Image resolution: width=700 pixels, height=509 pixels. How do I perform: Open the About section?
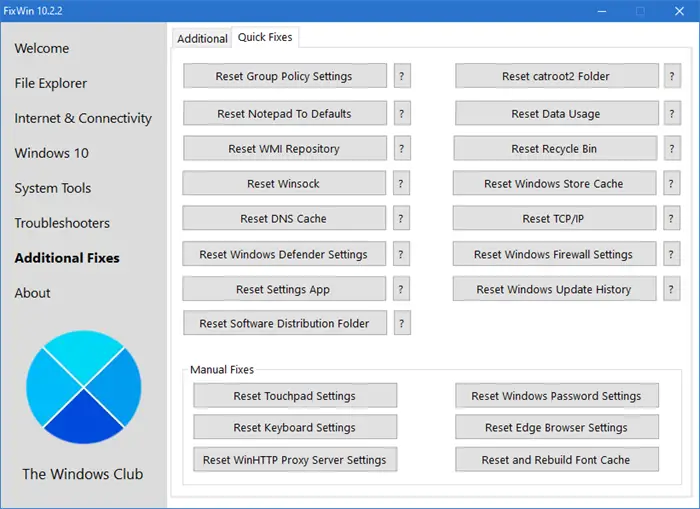(x=32, y=293)
